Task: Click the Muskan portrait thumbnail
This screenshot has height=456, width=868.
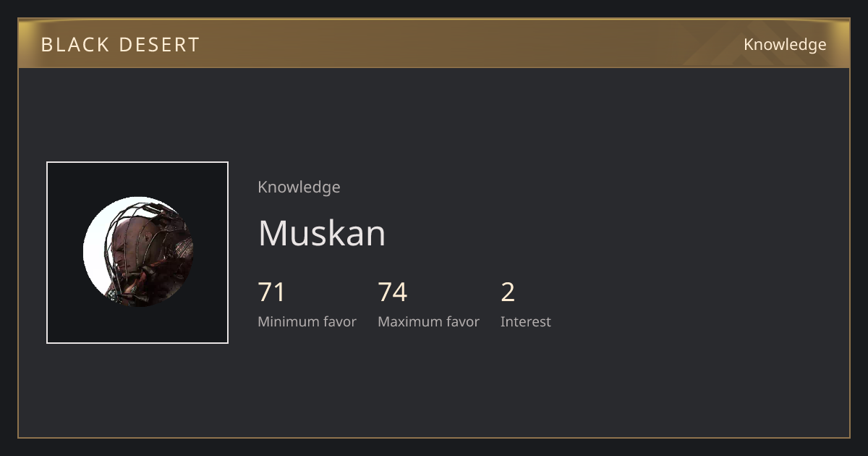Action: tap(137, 252)
